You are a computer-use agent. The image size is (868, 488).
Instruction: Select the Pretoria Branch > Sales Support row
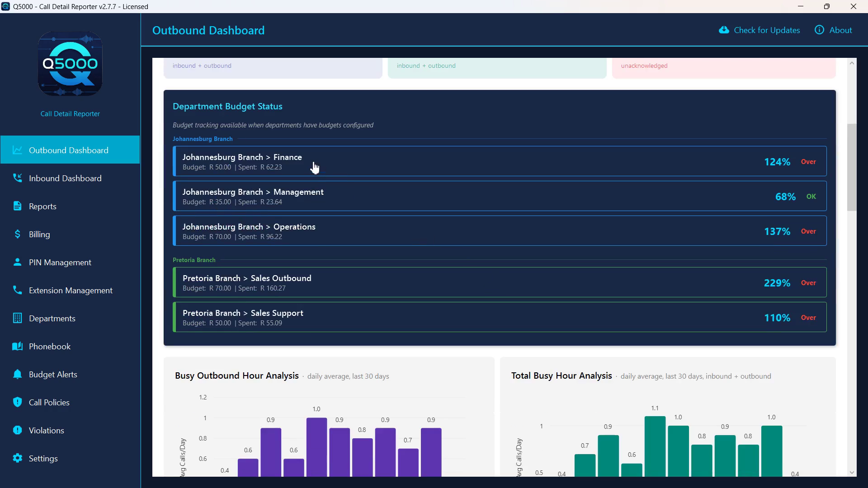click(x=500, y=317)
